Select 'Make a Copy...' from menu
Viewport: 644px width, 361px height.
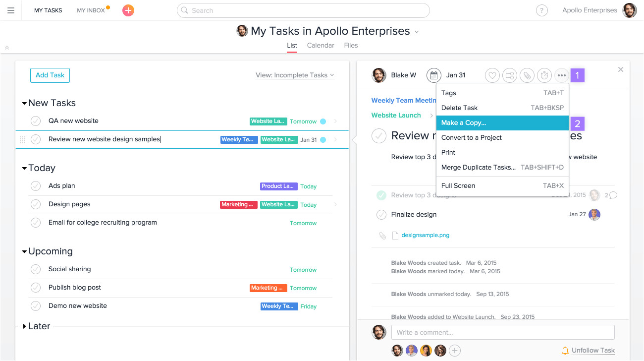click(x=502, y=123)
